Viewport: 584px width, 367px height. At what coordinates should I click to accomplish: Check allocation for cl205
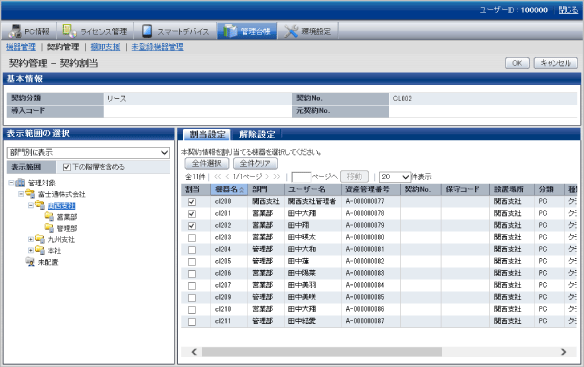tap(192, 262)
